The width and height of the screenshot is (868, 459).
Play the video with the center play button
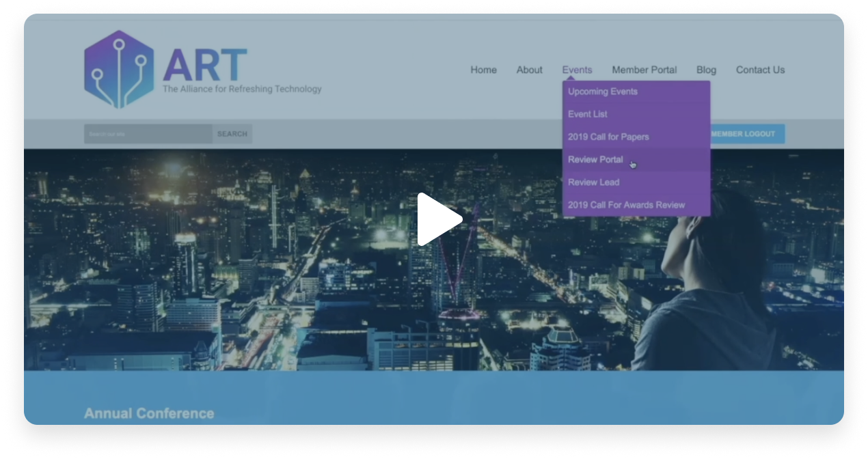coord(438,219)
